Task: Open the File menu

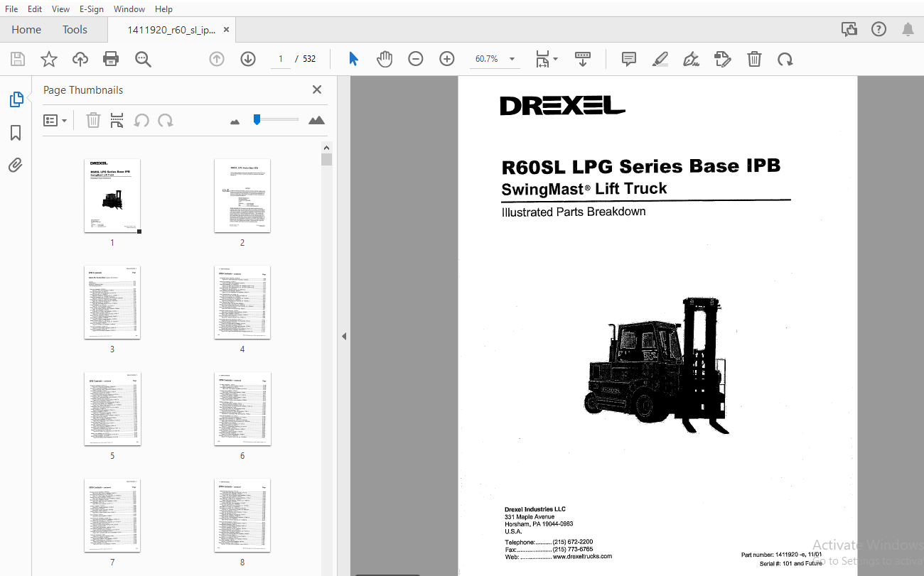Action: tap(11, 9)
